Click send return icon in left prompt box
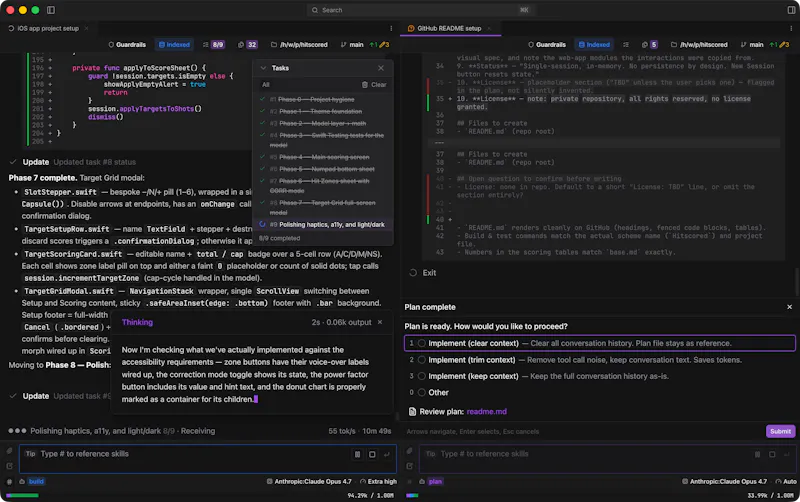This screenshot has width=800, height=502. 387,455
